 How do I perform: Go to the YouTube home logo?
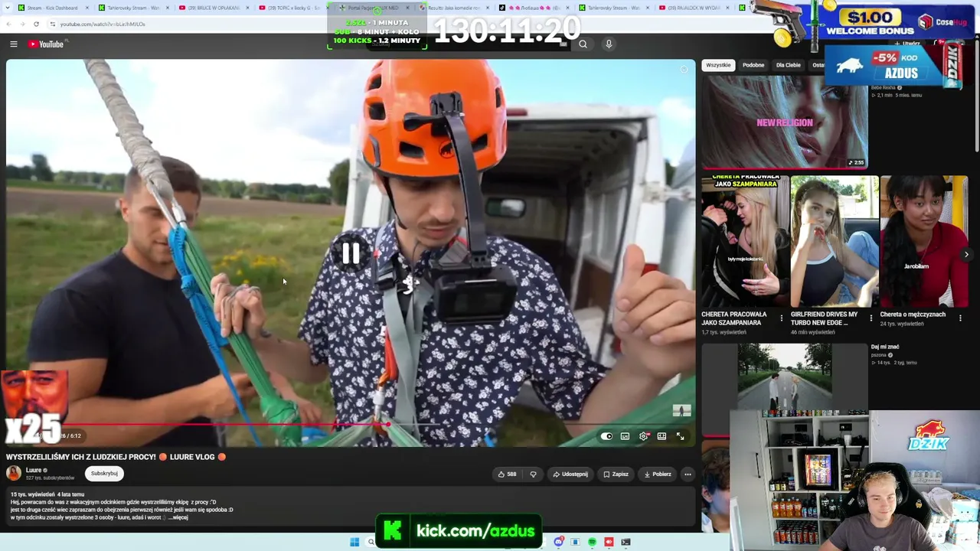46,44
